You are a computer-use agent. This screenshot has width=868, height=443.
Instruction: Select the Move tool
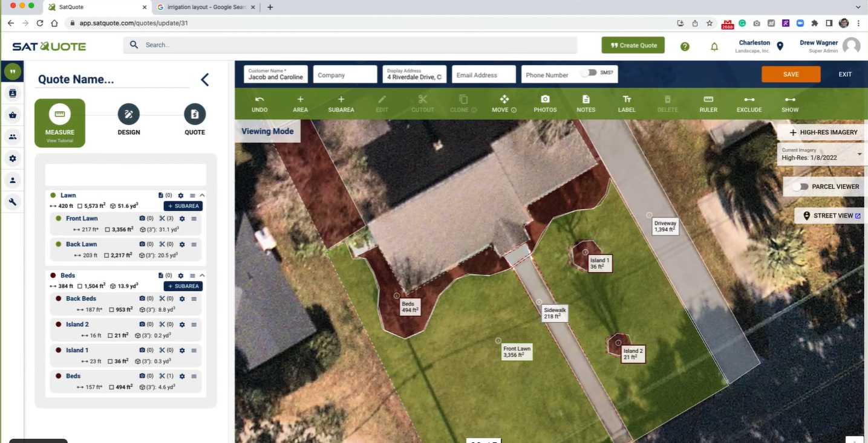pos(504,103)
